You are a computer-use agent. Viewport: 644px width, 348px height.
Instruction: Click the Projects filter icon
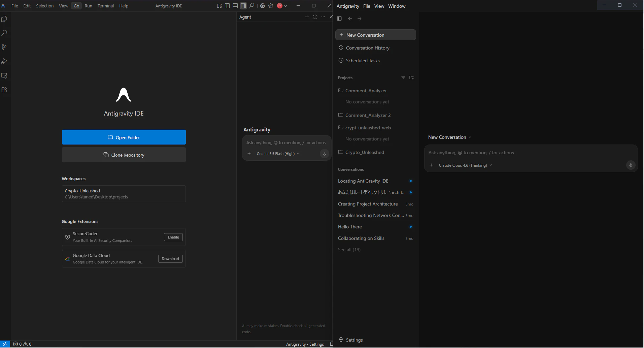coord(403,77)
